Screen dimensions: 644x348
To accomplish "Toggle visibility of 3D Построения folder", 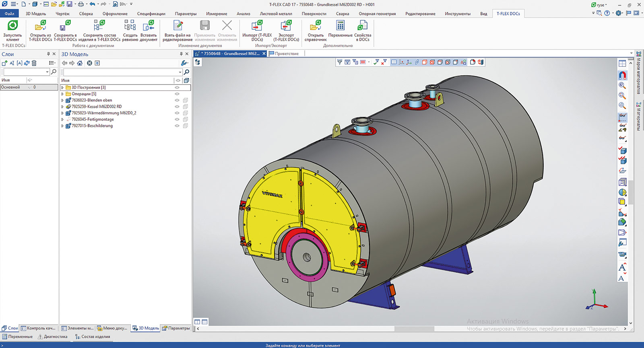I will point(177,87).
